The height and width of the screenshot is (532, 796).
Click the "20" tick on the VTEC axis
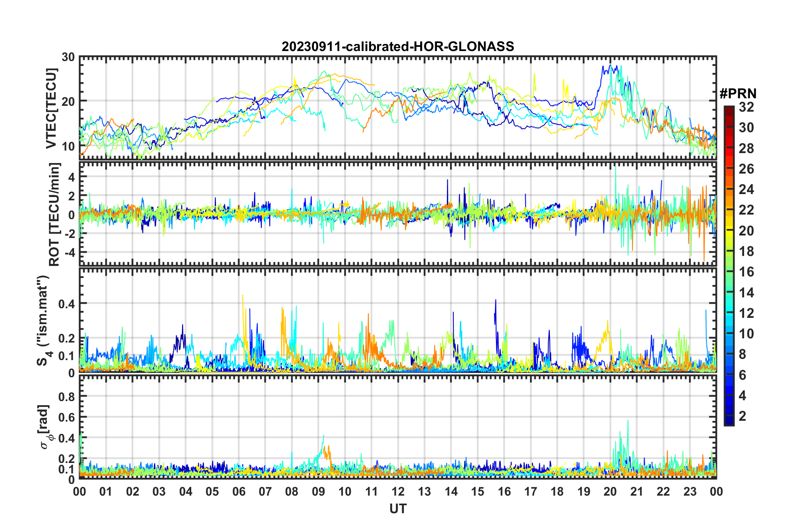(x=68, y=102)
